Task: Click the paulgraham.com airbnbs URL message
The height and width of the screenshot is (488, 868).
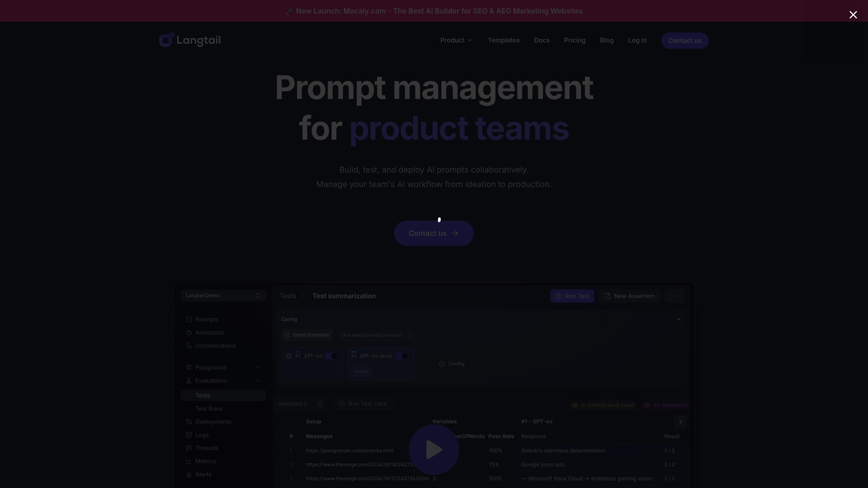Action: (x=349, y=451)
